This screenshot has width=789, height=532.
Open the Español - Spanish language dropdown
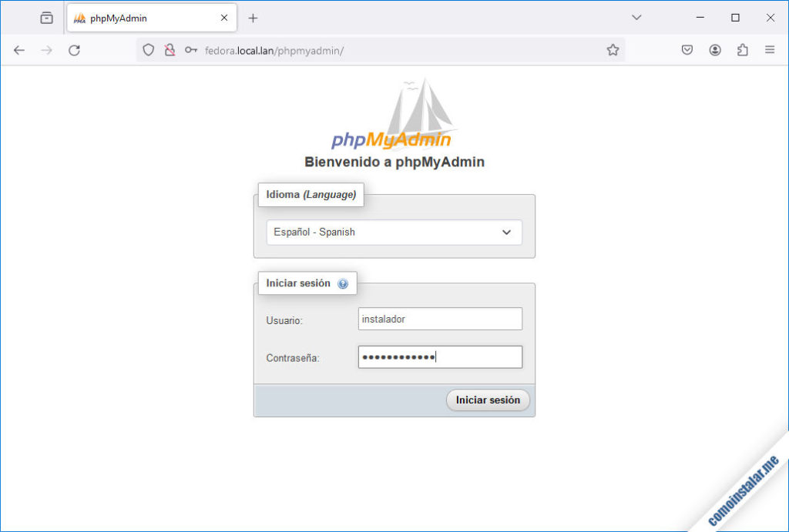[394, 232]
